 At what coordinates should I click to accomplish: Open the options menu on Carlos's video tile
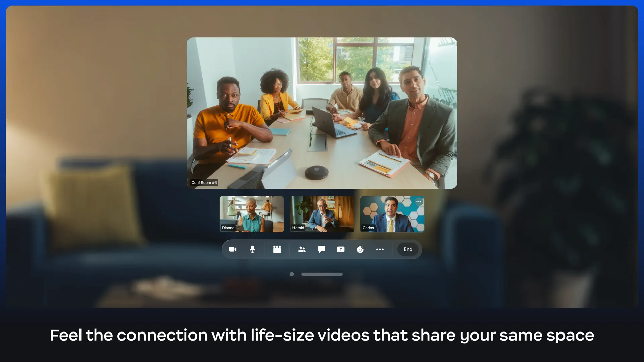tap(419, 202)
